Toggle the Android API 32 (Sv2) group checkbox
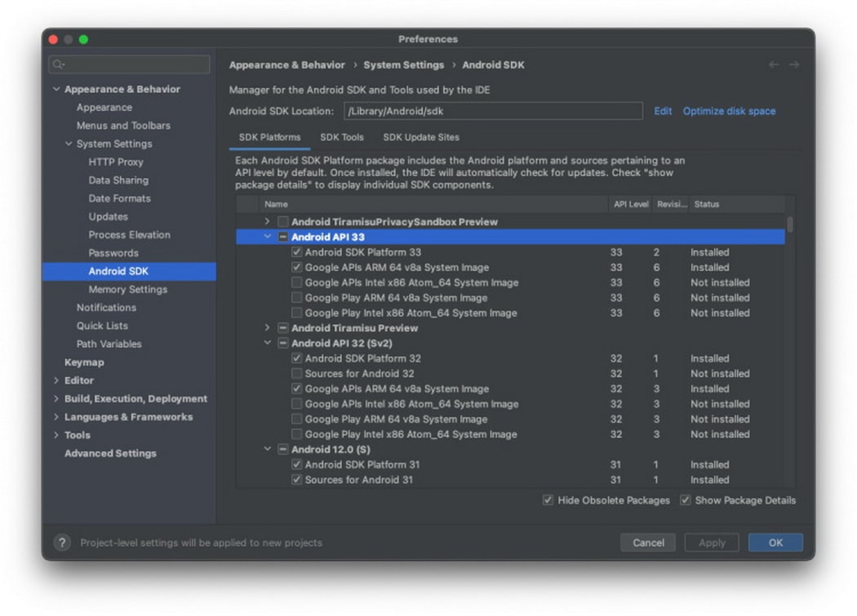Image resolution: width=857 pixels, height=616 pixels. (x=282, y=343)
